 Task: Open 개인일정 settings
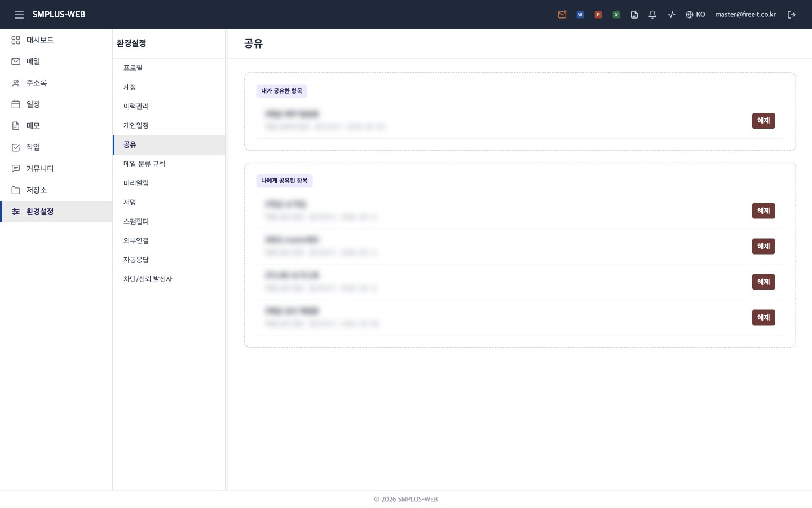point(169,125)
